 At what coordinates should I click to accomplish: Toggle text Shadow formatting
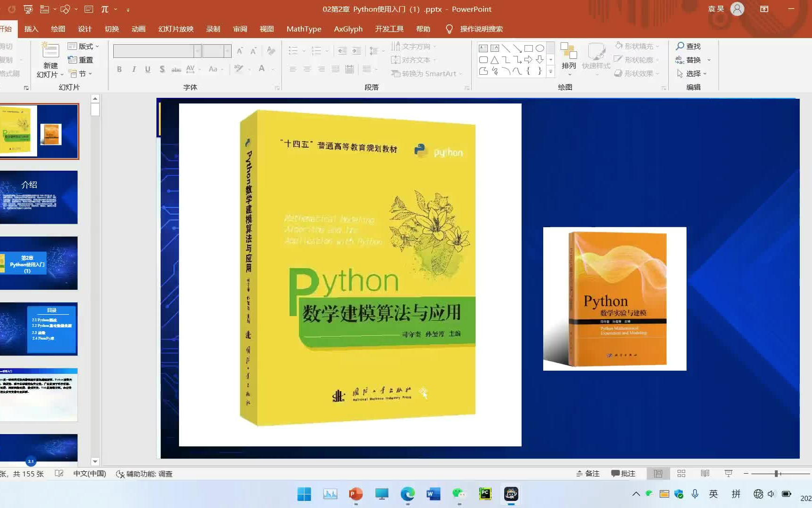162,69
